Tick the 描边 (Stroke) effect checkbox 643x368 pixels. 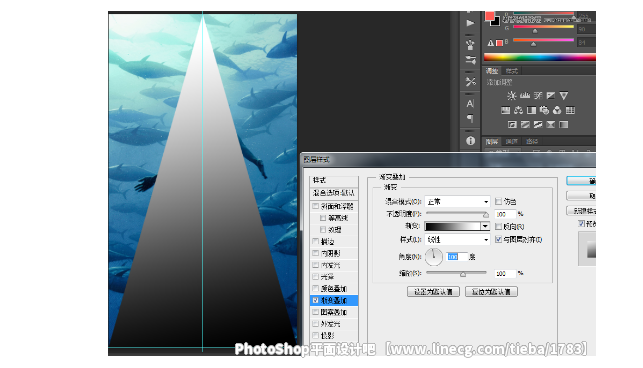(315, 241)
